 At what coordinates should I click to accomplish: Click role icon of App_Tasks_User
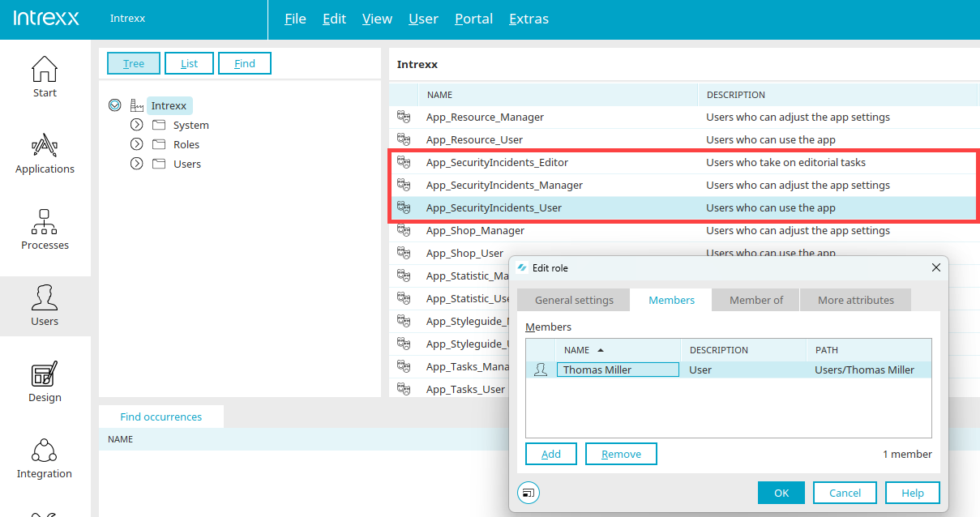coord(404,389)
